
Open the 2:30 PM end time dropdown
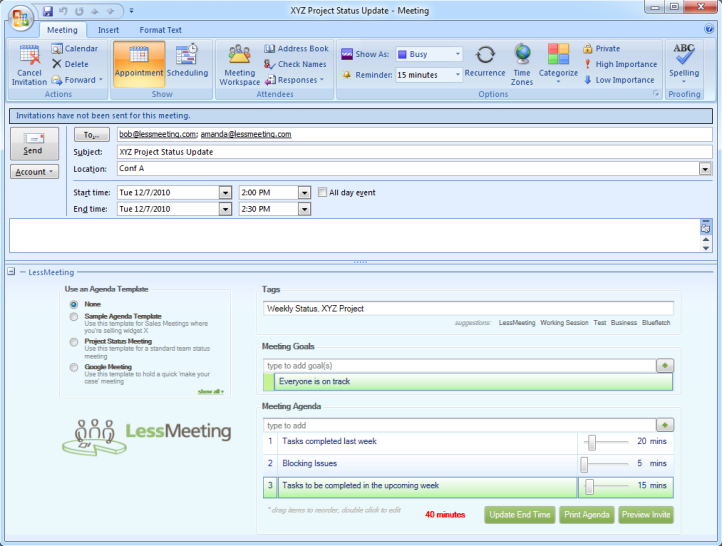(304, 209)
